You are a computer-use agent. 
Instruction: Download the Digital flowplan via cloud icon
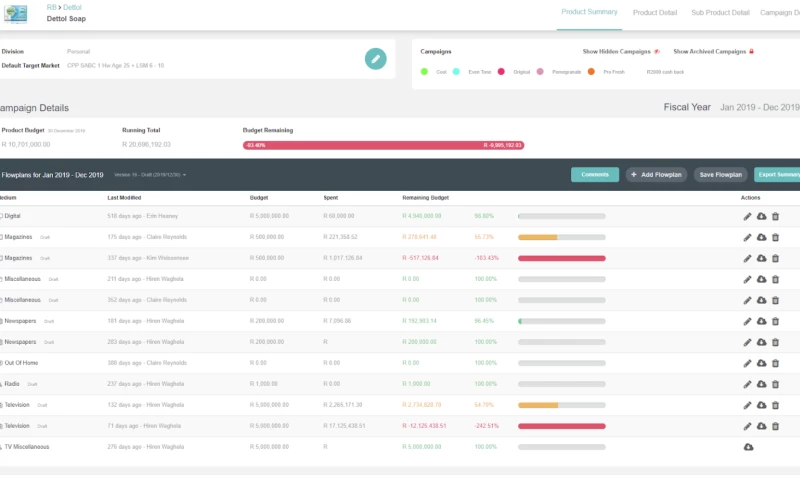click(x=761, y=216)
